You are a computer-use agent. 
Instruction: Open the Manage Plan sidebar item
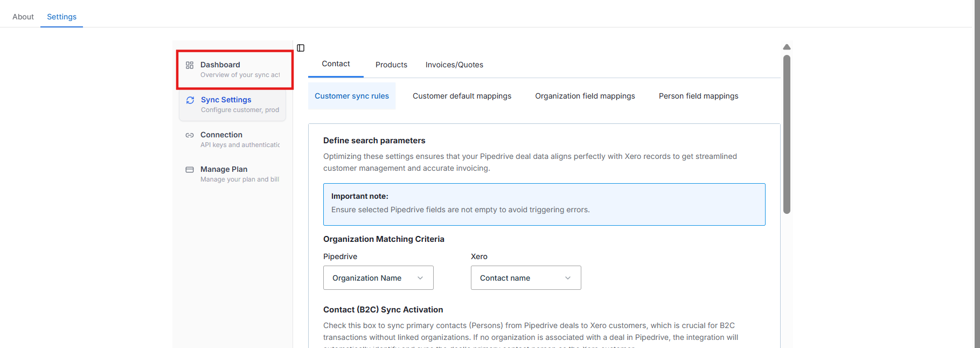232,174
